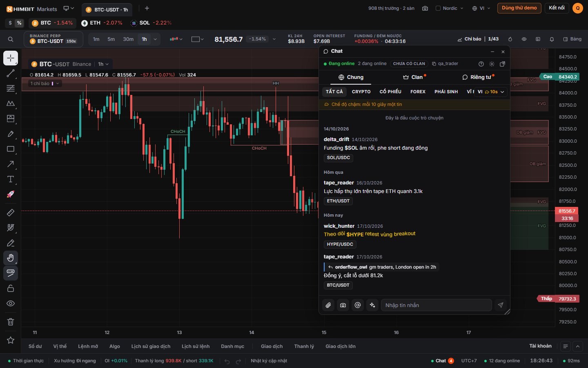Add a new chart tab with plus

click(x=147, y=8)
